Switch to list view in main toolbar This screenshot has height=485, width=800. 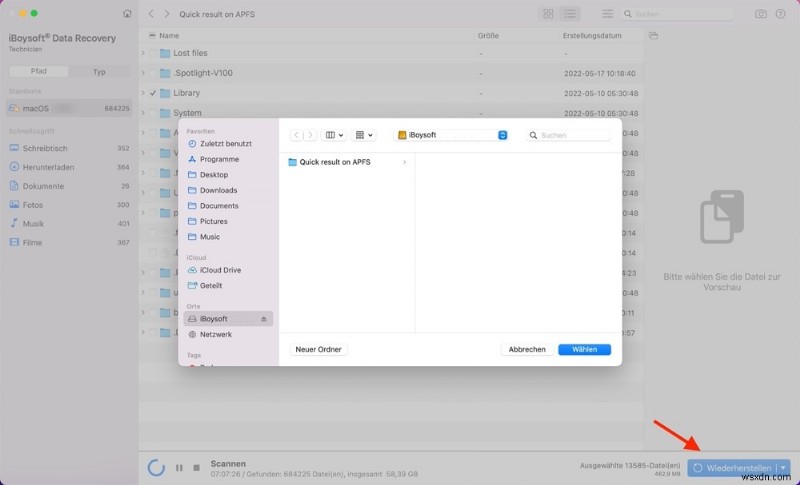[x=569, y=14]
